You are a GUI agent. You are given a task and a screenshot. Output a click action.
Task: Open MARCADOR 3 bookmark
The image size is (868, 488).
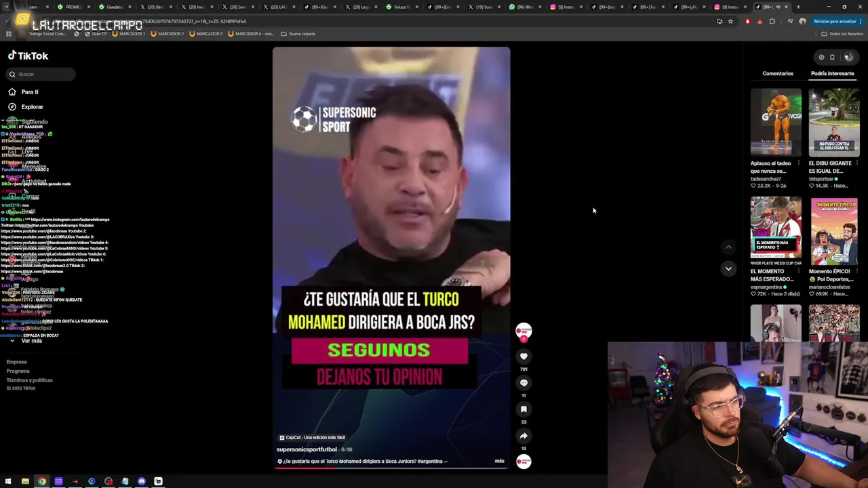(205, 34)
